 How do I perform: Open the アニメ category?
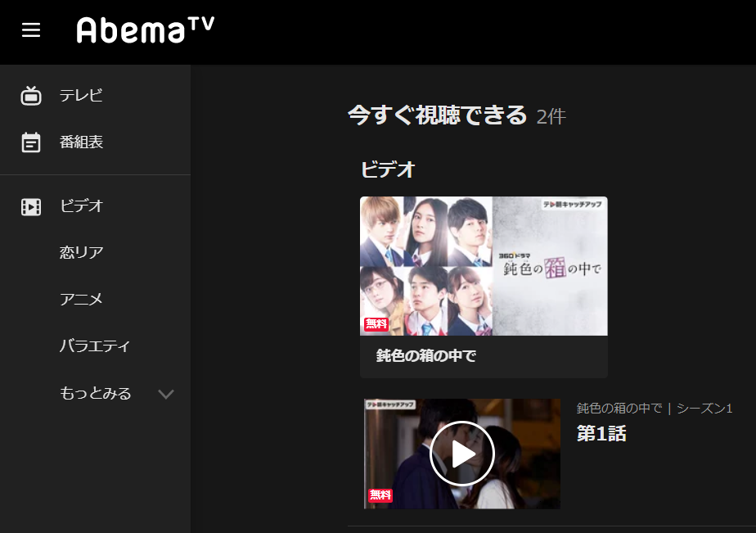point(81,299)
